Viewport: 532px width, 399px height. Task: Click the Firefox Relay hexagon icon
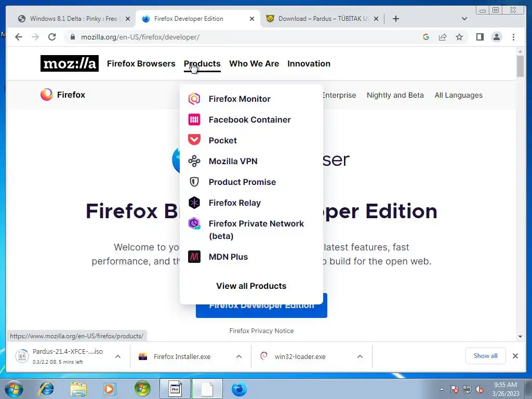(x=194, y=203)
